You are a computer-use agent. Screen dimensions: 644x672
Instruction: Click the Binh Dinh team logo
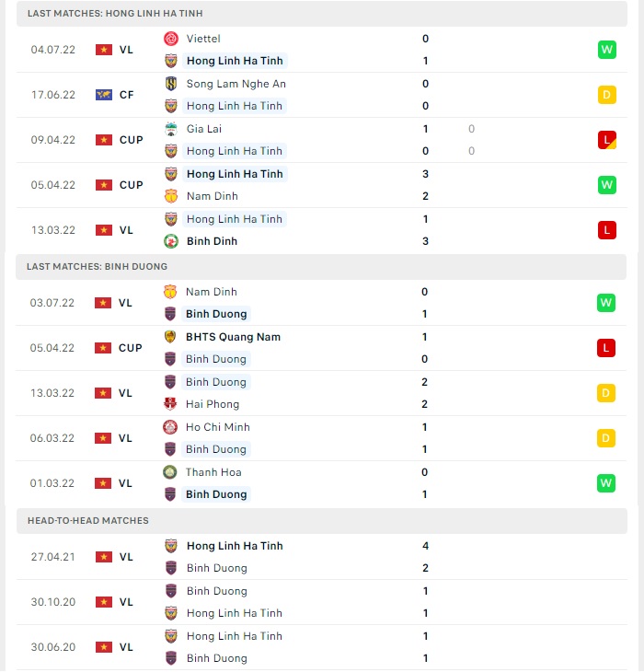[x=171, y=241]
